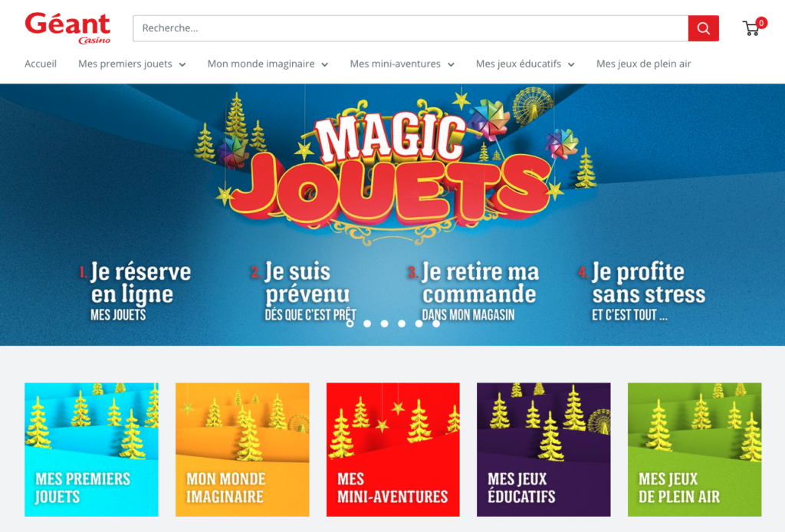This screenshot has height=532, width=785.
Task: Expand the Mes premiers jouets menu
Action: point(132,64)
